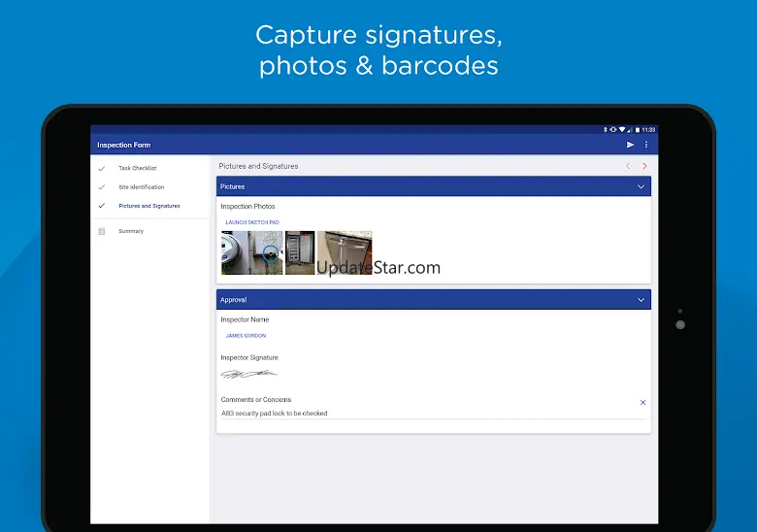The image size is (757, 532).
Task: Select the Summary page in sidebar
Action: coord(131,231)
